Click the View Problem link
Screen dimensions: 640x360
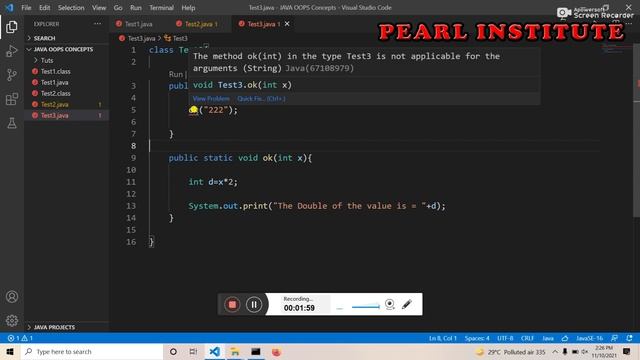(211, 98)
